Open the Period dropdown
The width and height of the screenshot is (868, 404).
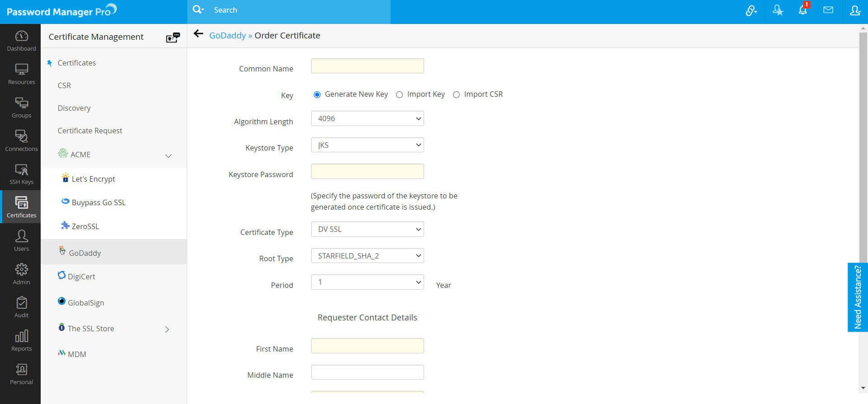pyautogui.click(x=367, y=282)
